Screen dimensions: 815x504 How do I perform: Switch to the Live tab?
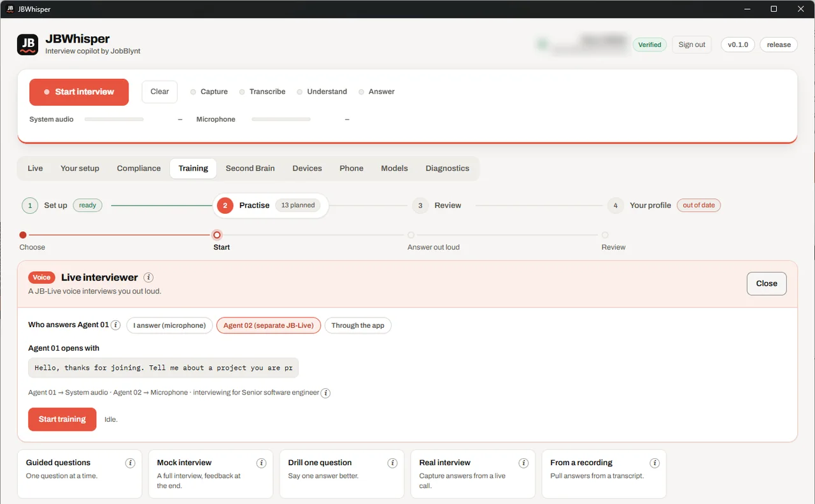pyautogui.click(x=35, y=168)
